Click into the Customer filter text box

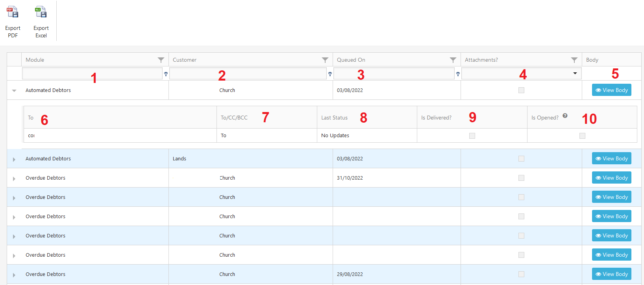point(248,74)
